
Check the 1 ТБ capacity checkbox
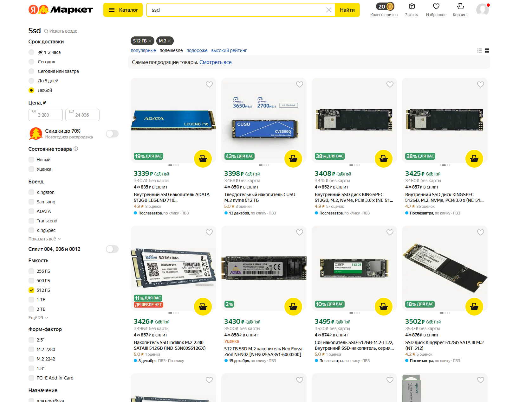coord(31,300)
